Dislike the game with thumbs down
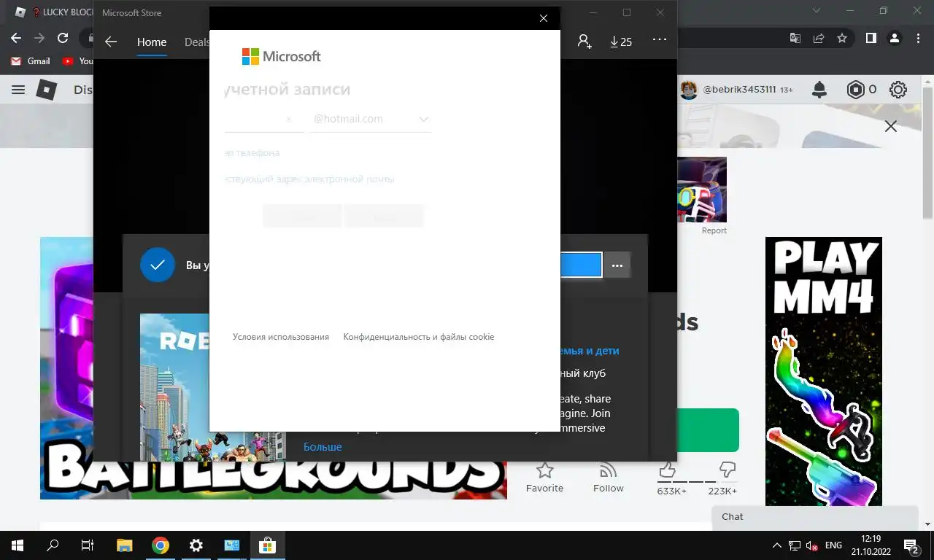Screen dimensions: 934x560 click(x=727, y=469)
